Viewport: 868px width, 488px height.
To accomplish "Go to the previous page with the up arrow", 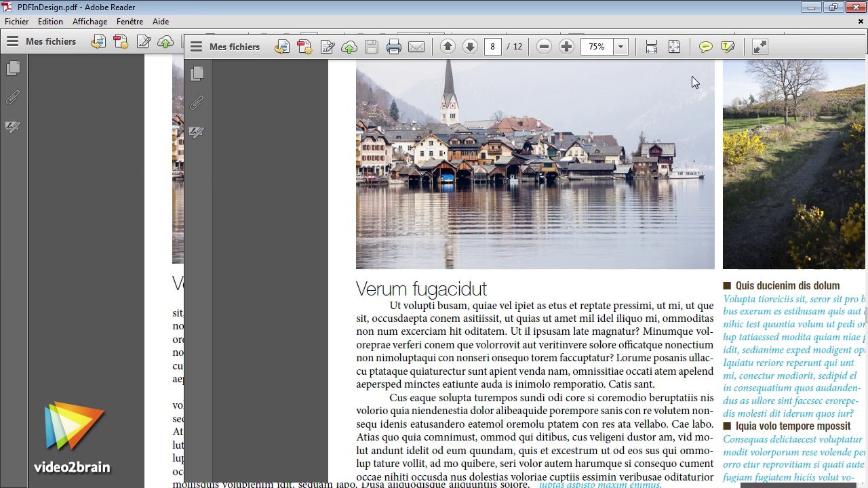I will (x=448, y=47).
